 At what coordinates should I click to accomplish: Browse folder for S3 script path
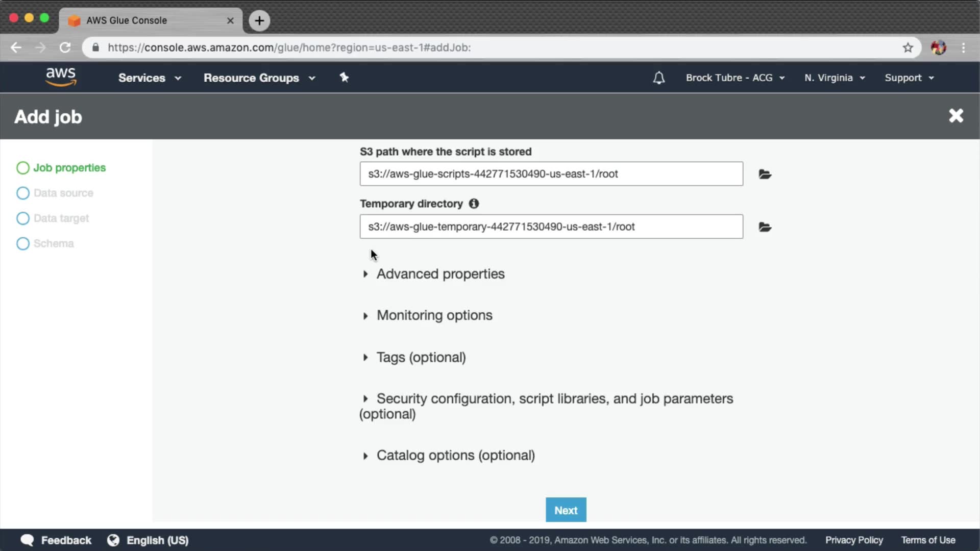pyautogui.click(x=765, y=174)
